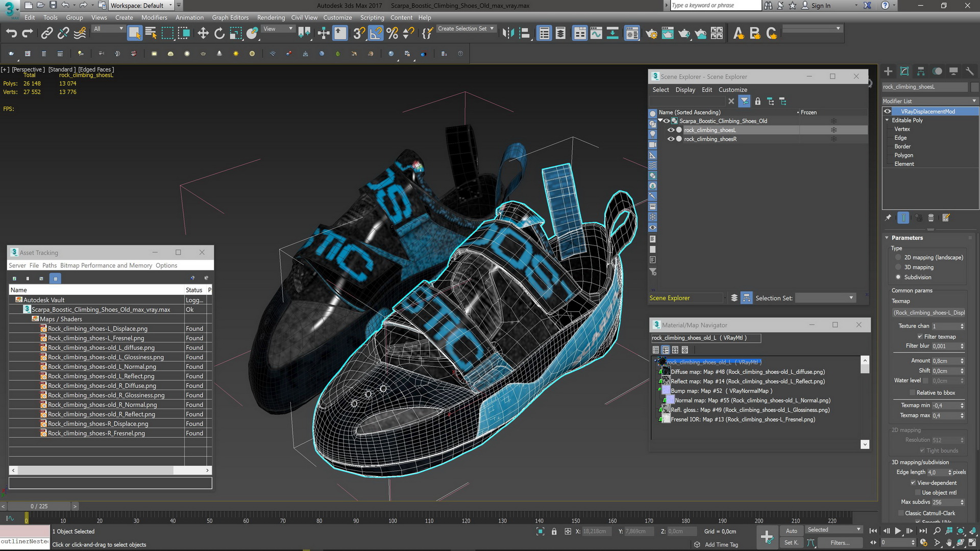Jump to the end of the animation
The height and width of the screenshot is (551, 980).
[923, 531]
